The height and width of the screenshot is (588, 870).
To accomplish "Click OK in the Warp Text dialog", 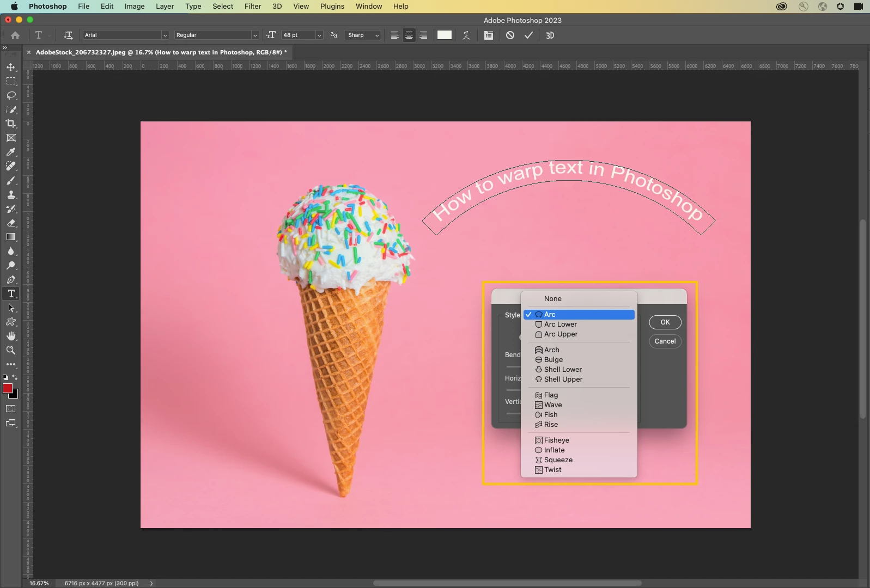I will click(665, 322).
